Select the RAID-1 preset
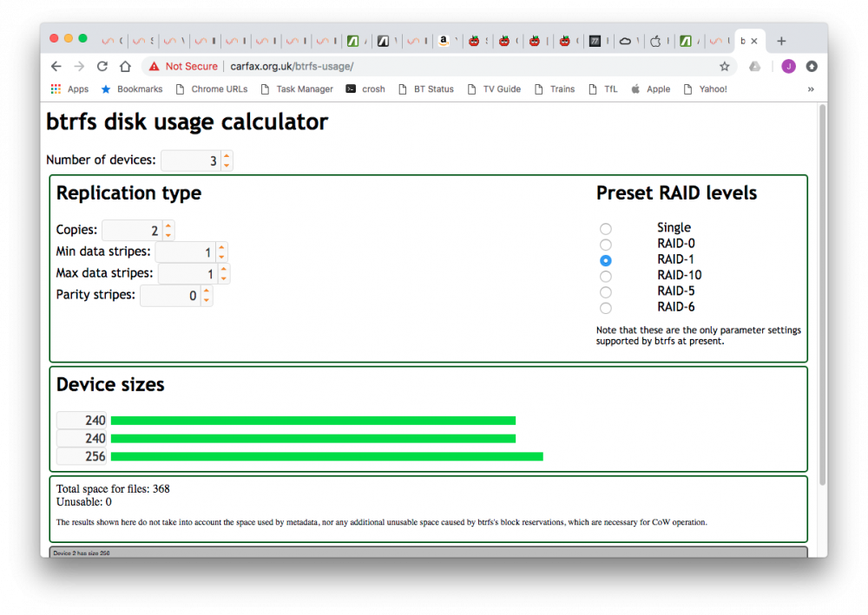 click(606, 260)
